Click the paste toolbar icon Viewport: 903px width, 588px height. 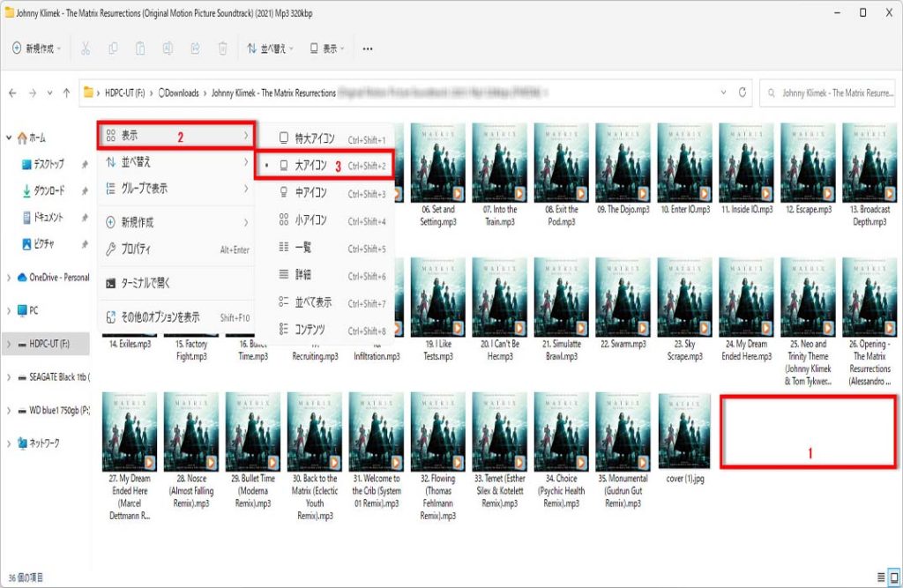(140, 49)
